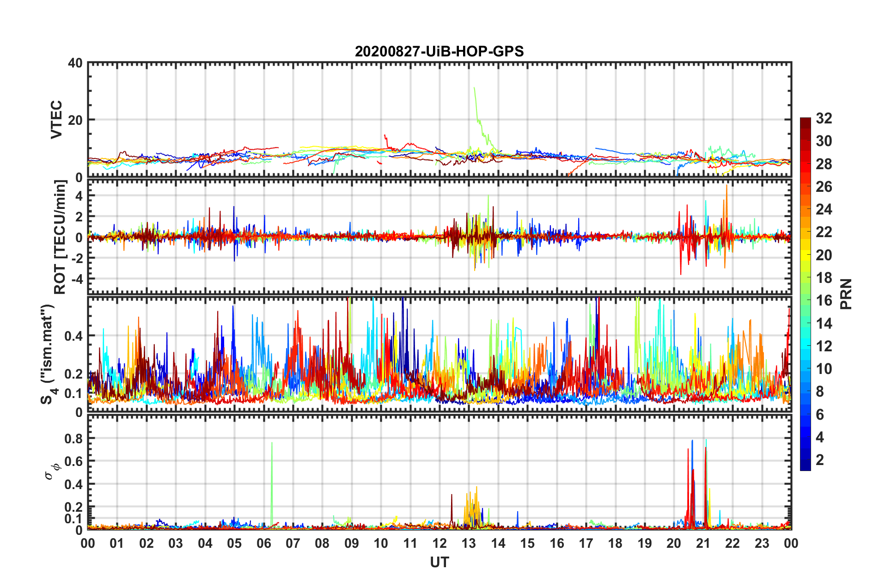The width and height of the screenshot is (879, 588).
Task: Select the S4 axis label
Action: pos(47,354)
